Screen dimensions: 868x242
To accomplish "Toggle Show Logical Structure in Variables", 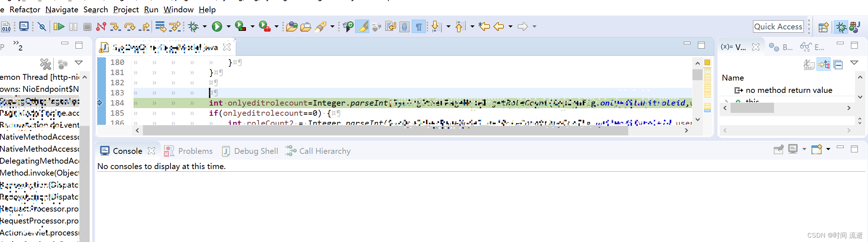I will tap(824, 65).
